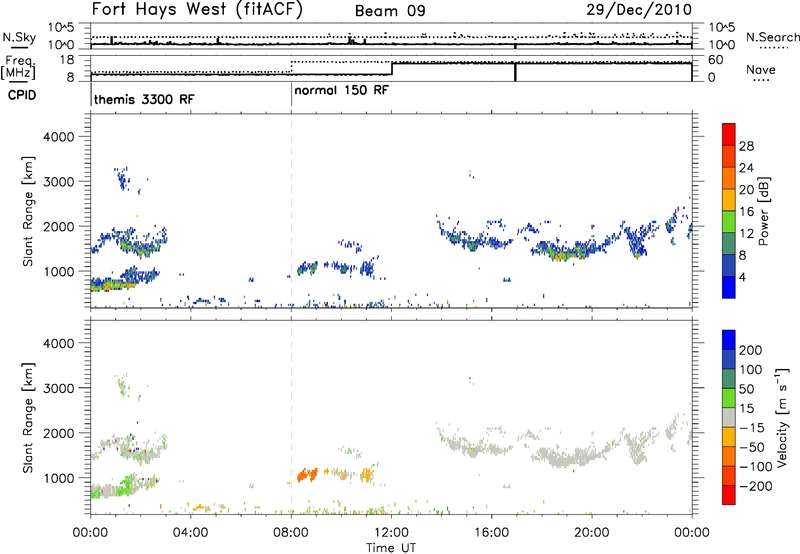Click the "4000" range tick on the power panel
This screenshot has width=800, height=554.
click(59, 137)
